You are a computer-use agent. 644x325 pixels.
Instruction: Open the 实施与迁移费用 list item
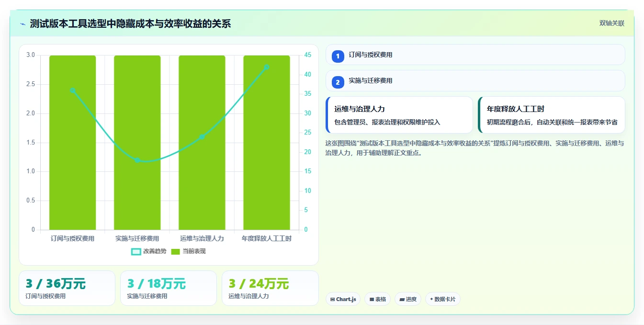[475, 80]
